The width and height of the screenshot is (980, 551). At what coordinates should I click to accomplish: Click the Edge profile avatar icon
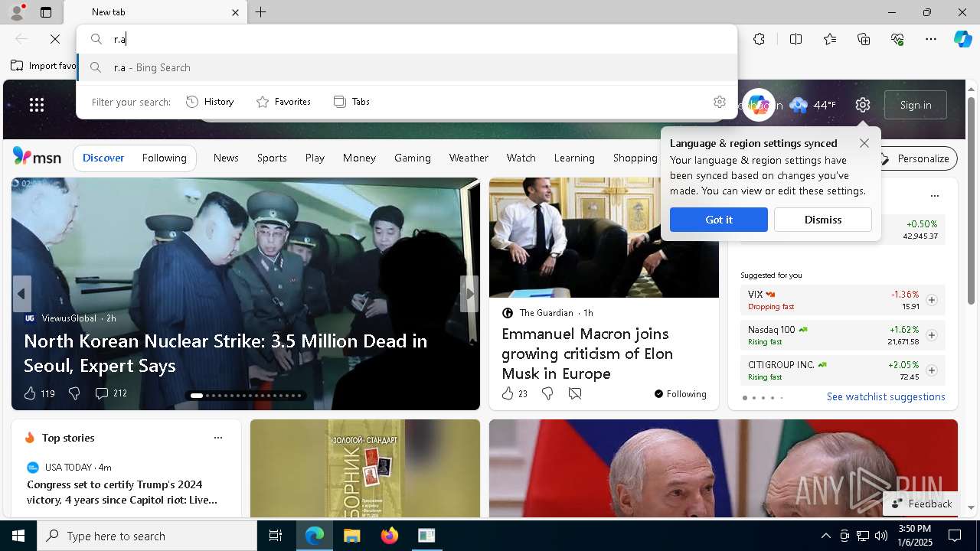pos(16,12)
